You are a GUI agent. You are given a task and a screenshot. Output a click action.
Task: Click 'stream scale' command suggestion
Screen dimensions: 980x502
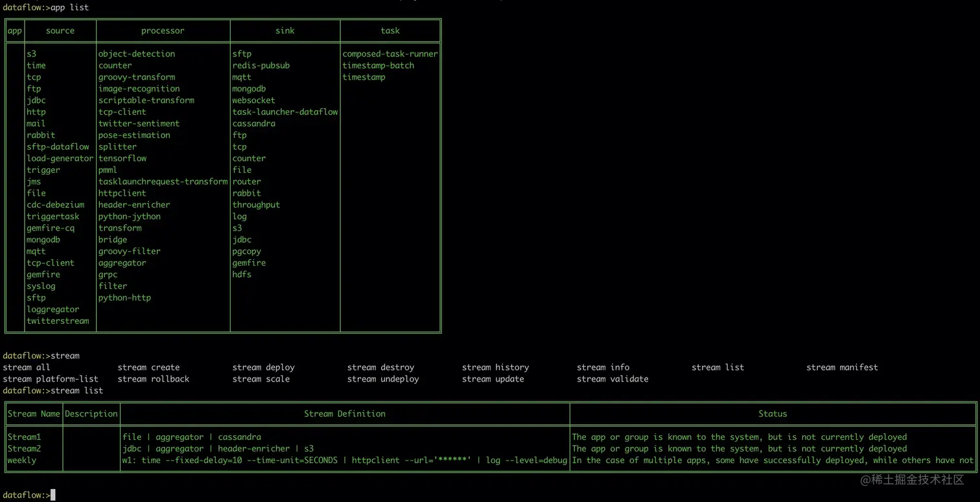tap(261, 379)
